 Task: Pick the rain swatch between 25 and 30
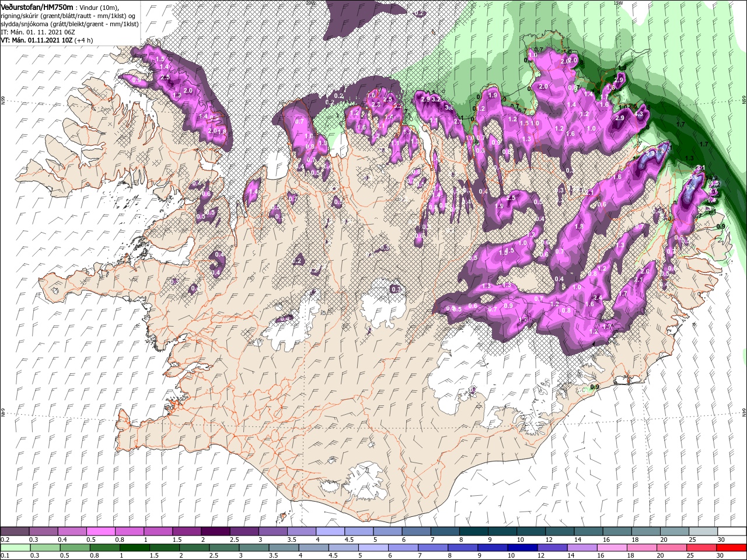pos(702,548)
